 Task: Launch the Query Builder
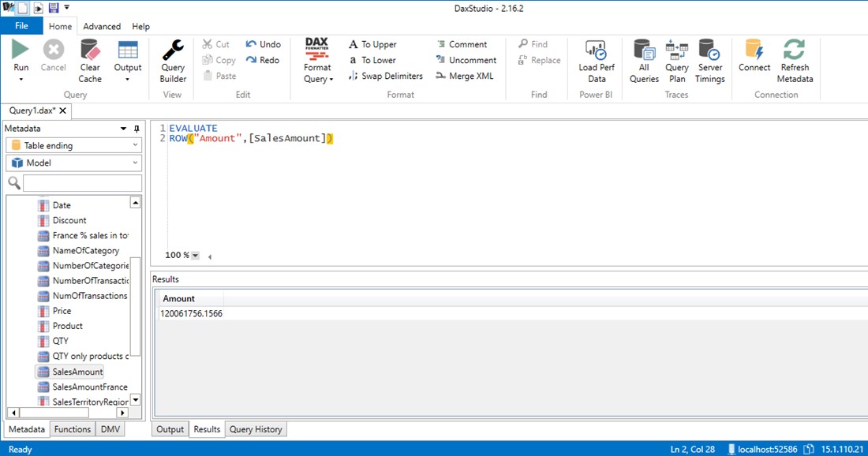pyautogui.click(x=173, y=61)
